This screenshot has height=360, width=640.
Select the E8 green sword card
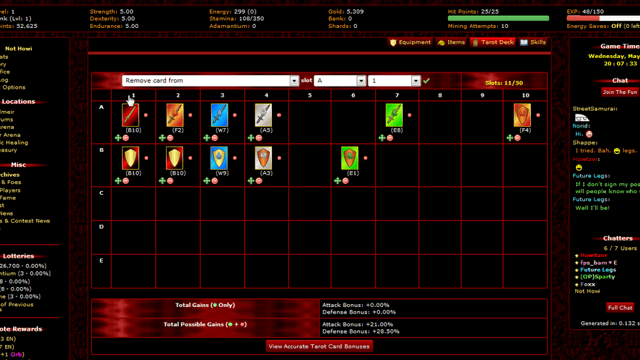(x=394, y=115)
